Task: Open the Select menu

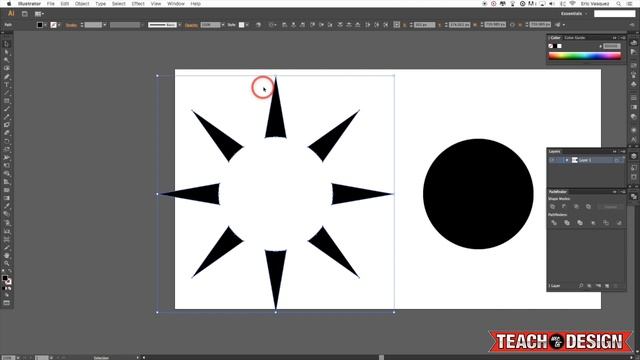Action: [x=119, y=4]
